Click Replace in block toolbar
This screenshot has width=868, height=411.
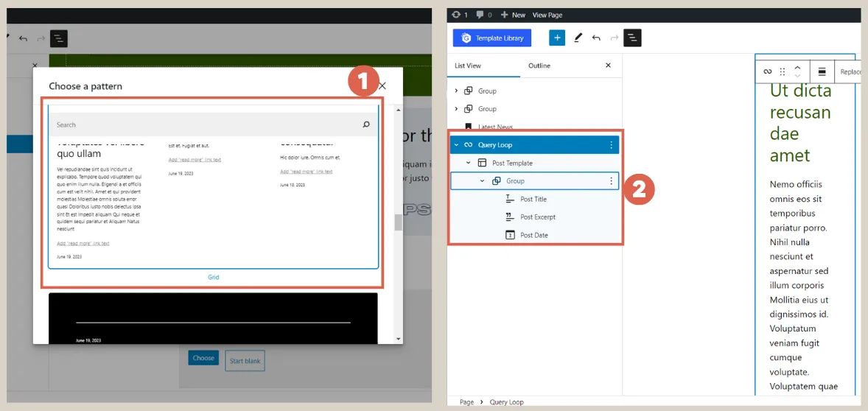(851, 72)
